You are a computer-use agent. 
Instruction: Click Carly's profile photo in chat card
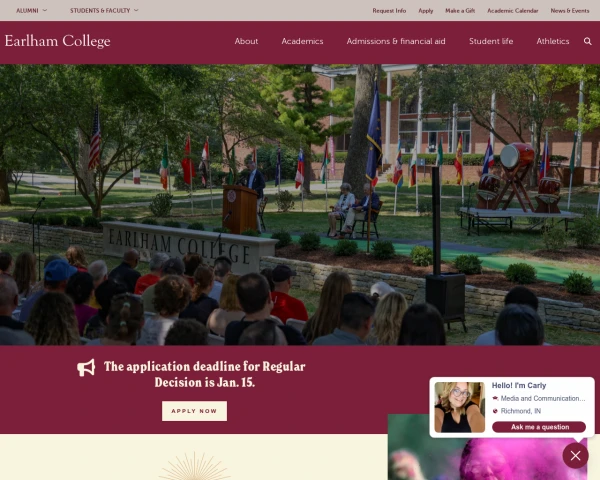click(x=460, y=407)
